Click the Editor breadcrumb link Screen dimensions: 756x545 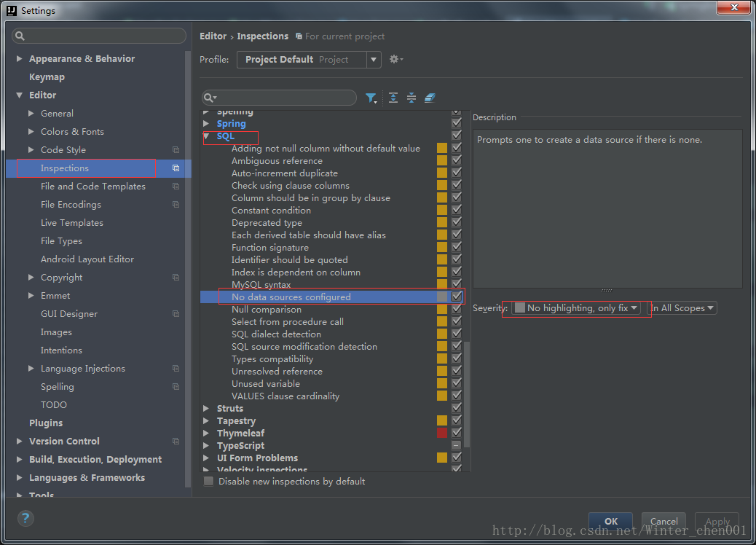pos(213,36)
